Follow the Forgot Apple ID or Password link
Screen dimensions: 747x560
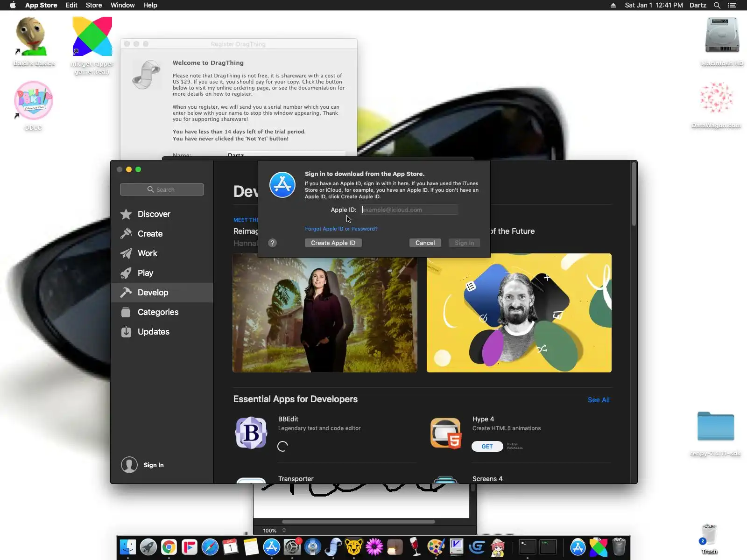point(341,229)
